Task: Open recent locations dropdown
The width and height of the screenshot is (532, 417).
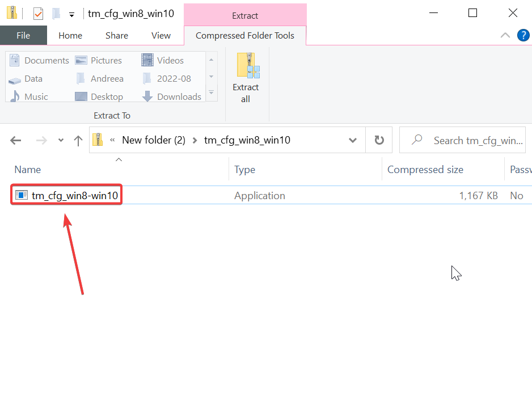Action: [x=61, y=140]
